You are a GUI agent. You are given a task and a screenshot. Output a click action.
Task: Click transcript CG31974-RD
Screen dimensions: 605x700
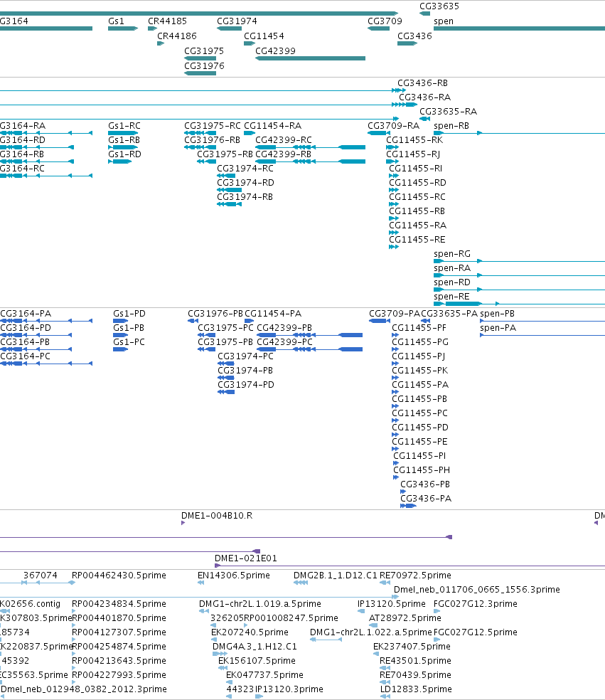[x=245, y=183]
